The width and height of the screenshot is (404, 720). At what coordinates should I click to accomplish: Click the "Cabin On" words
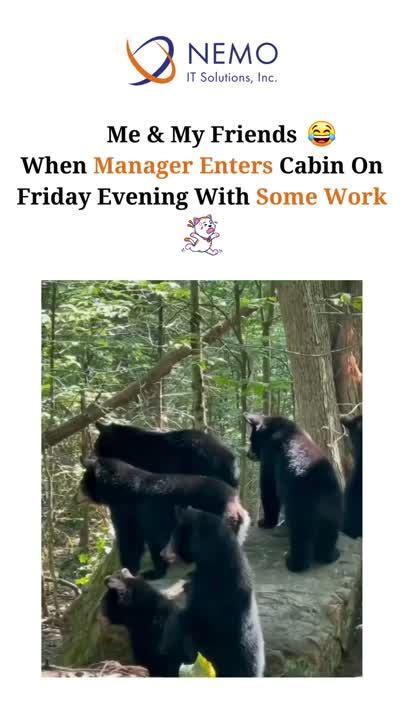(331, 166)
